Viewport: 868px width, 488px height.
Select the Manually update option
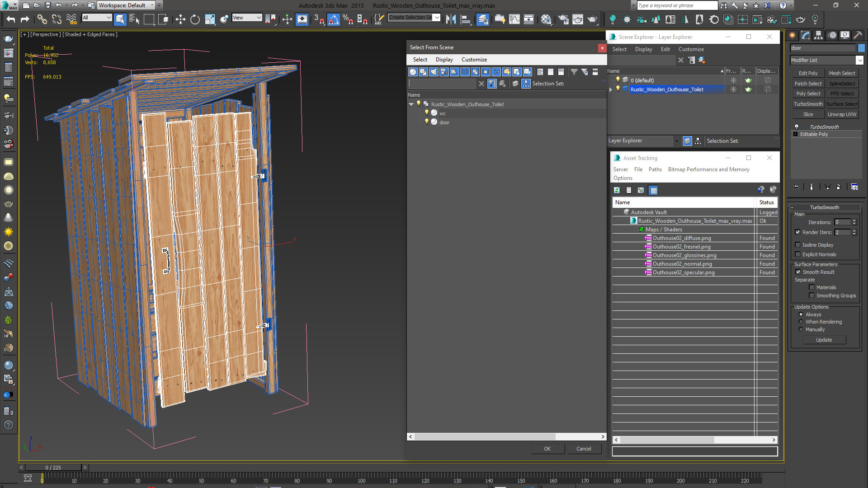coord(801,329)
